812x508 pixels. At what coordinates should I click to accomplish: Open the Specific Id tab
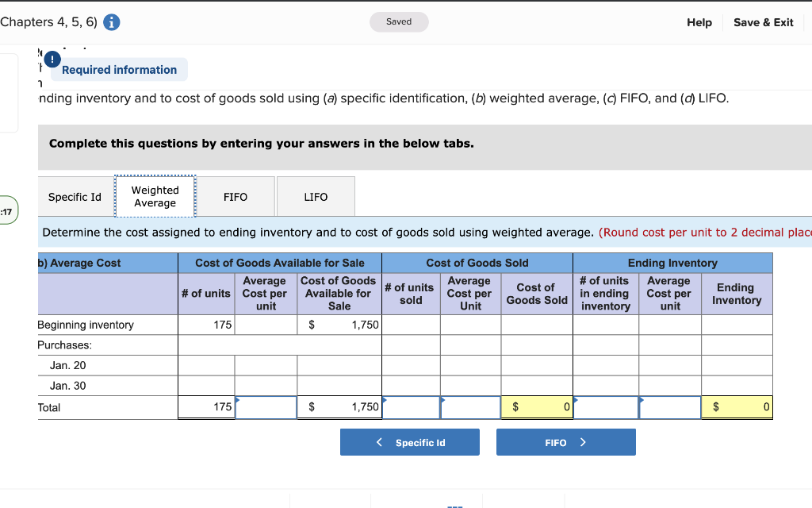click(x=75, y=196)
